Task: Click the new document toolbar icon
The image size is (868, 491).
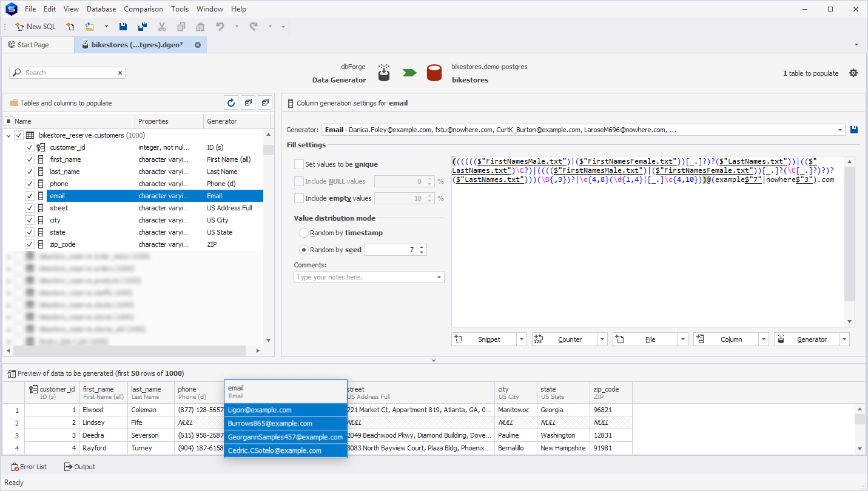Action: tap(70, 27)
